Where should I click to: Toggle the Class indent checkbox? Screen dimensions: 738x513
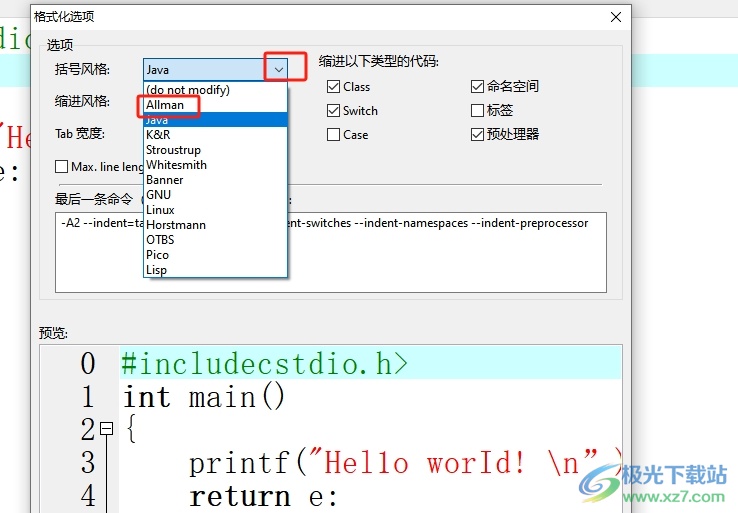click(334, 87)
